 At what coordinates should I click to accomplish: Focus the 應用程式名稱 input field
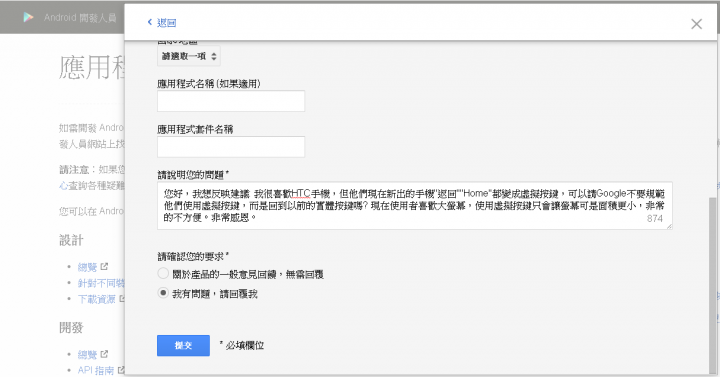(231, 101)
